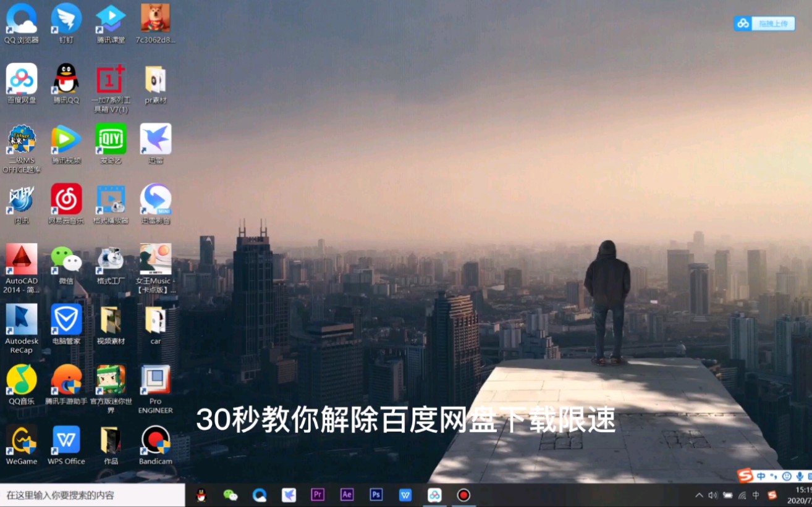Click the 拖拽上传 floating upload widget

(x=764, y=23)
